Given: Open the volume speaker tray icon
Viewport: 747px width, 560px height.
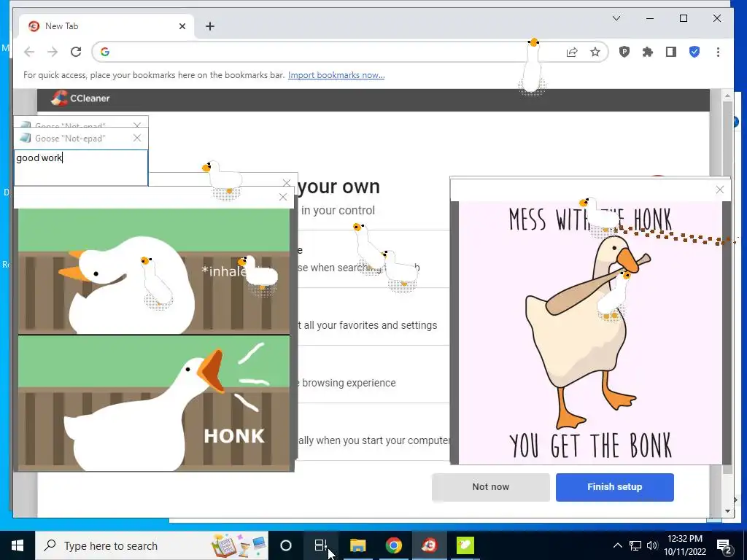Looking at the screenshot, I should [652, 545].
